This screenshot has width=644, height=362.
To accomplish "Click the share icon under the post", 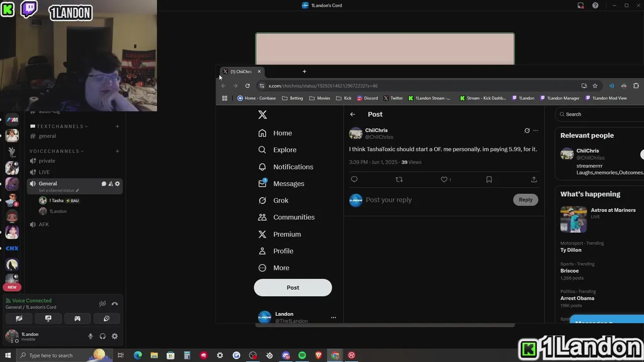I will pos(534,179).
